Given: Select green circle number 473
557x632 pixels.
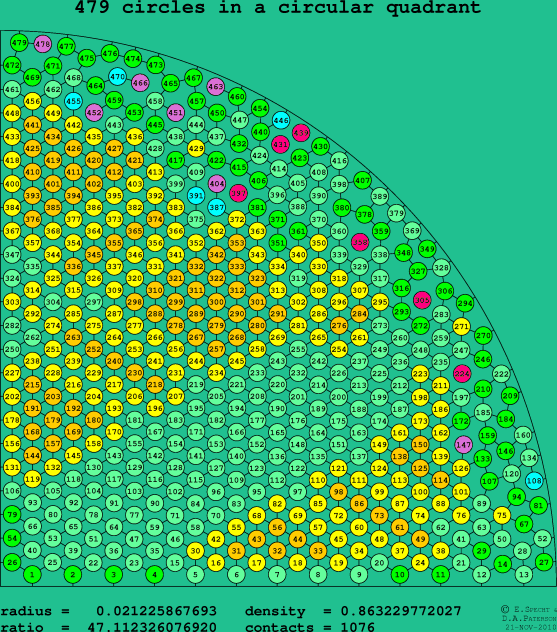Looking at the screenshot, I should click(x=155, y=65).
